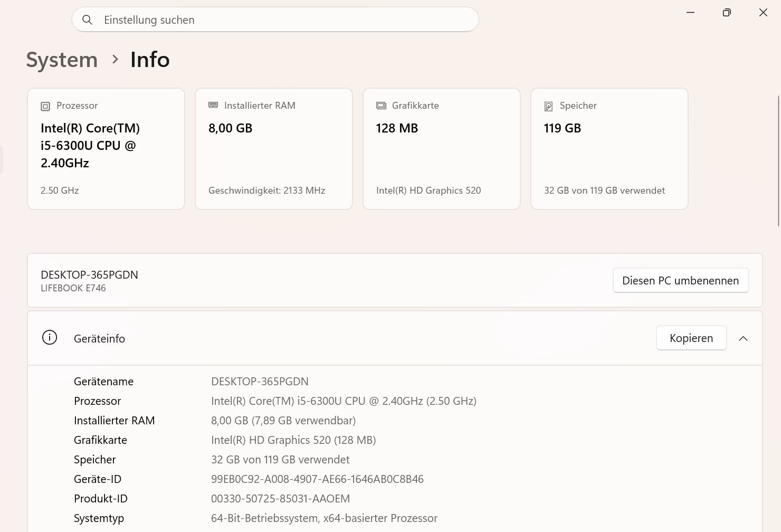Click the Installierter RAM memory icon
The height and width of the screenshot is (532, 781).
tap(213, 105)
